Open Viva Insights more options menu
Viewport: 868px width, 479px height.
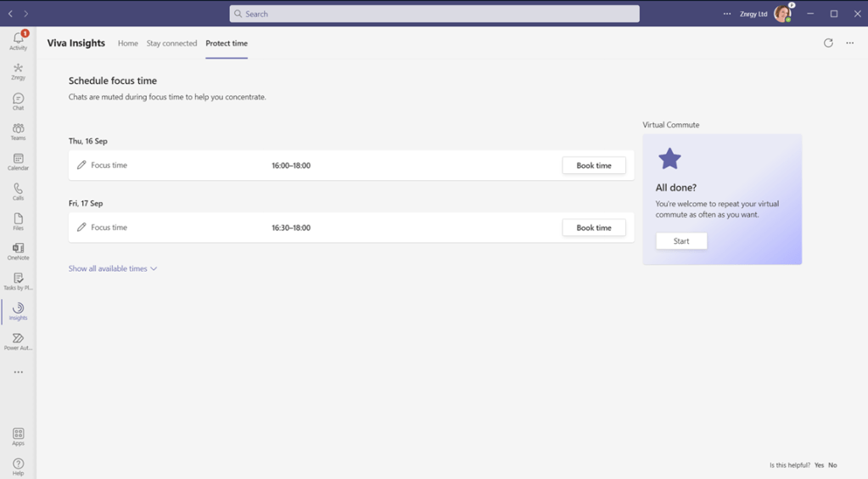[849, 43]
